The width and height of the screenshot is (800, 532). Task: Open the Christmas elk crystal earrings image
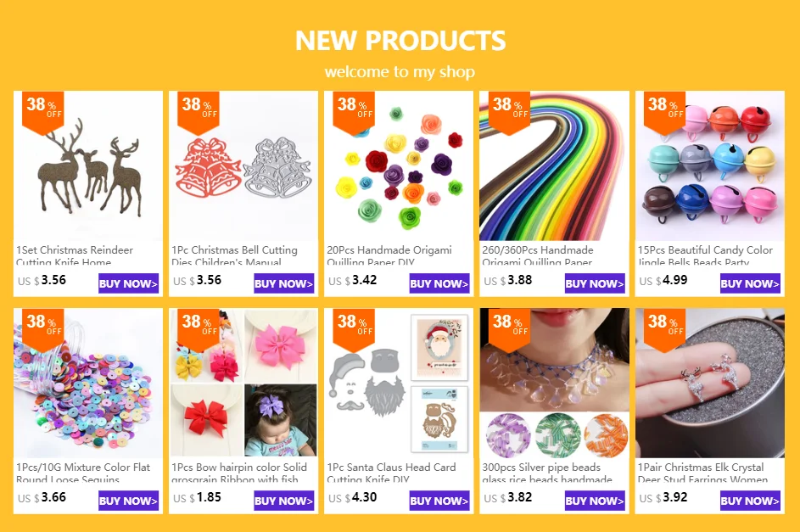(710, 383)
